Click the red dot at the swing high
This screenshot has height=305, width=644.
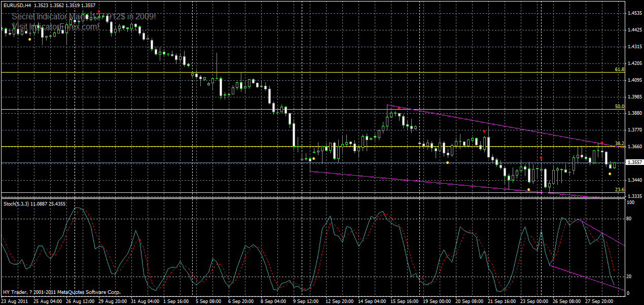tap(400, 108)
